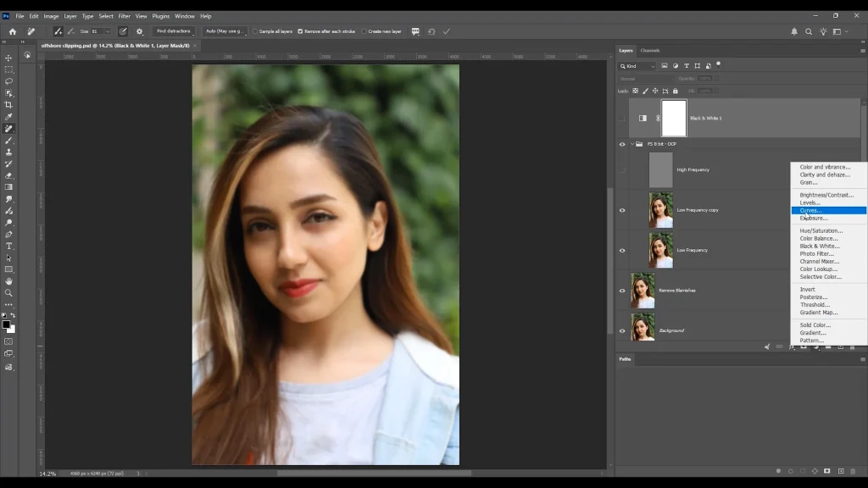
Task: Select the Rectangular Marquee tool
Action: (8, 69)
